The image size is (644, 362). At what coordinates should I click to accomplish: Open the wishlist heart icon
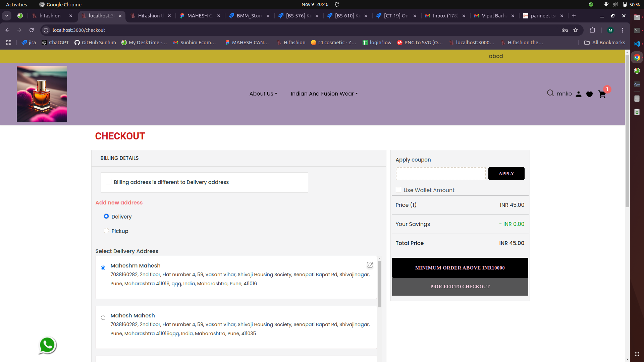[589, 94]
